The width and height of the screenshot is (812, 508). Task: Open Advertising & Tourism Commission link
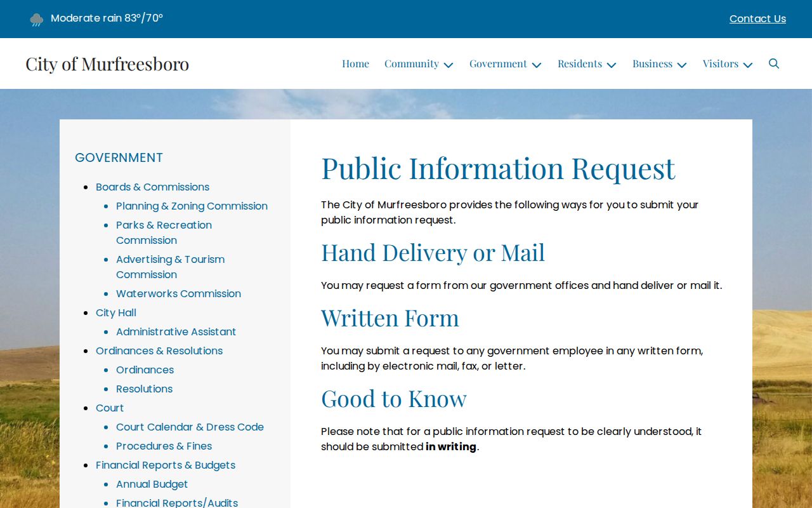click(170, 267)
